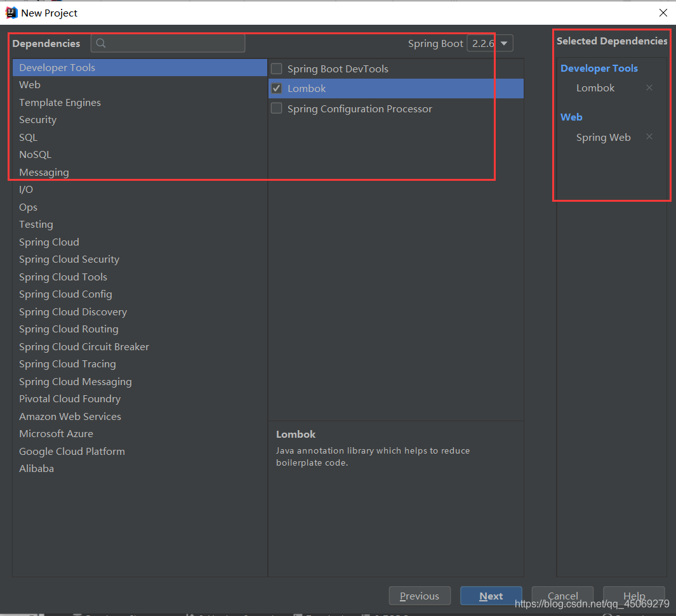This screenshot has width=676, height=616.
Task: Choose Spring Cloud Routing category
Action: pyautogui.click(x=140, y=329)
